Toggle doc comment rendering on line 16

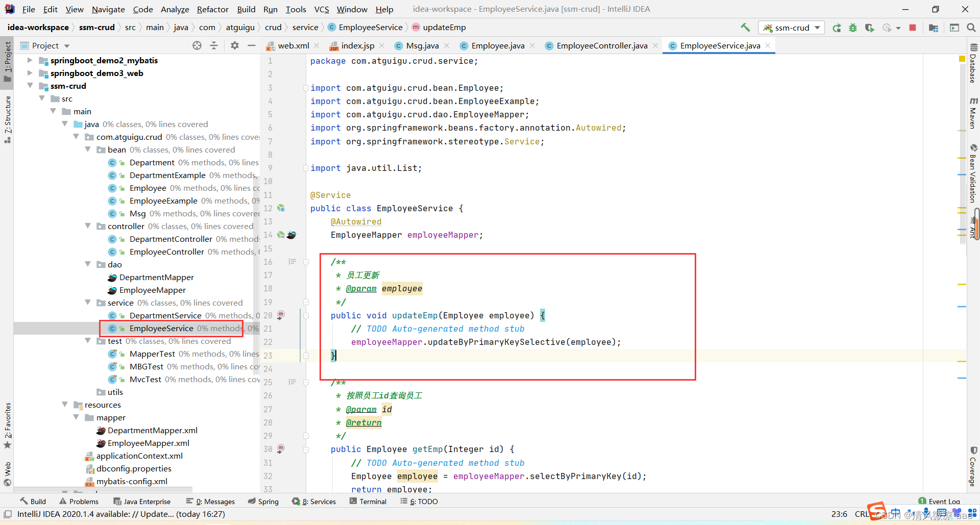292,262
